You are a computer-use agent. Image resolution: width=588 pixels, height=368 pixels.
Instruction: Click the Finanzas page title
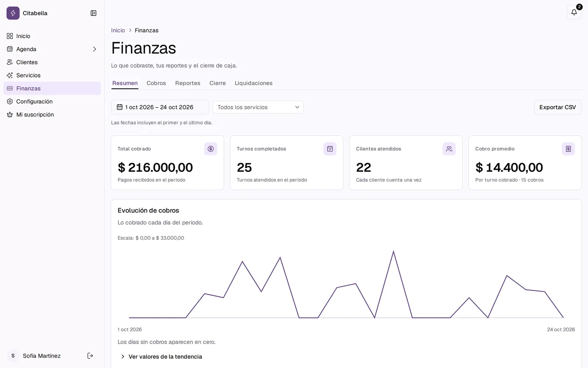144,48
